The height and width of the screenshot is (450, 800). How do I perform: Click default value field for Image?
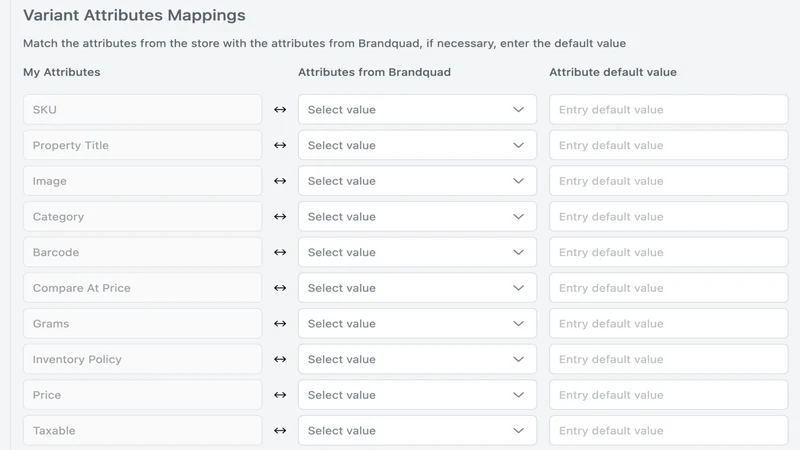coord(668,181)
